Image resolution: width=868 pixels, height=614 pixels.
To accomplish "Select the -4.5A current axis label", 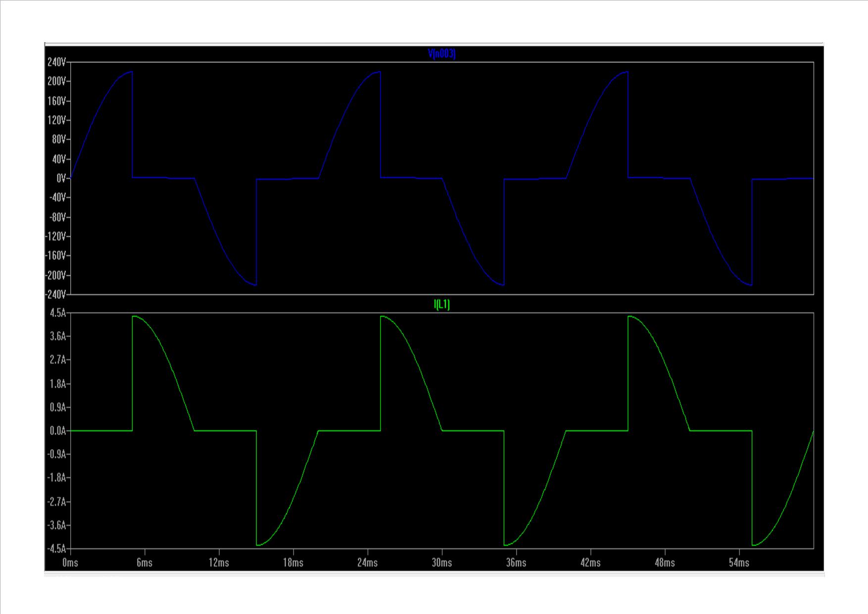I will (56, 549).
